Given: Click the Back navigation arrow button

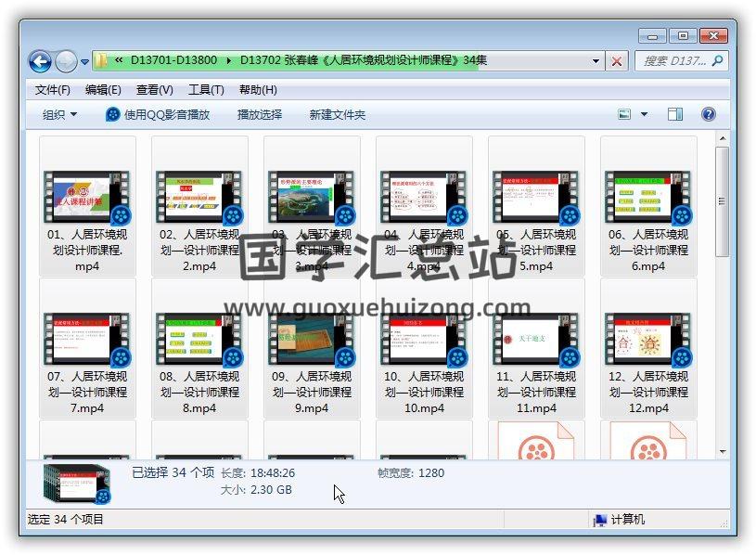Looking at the screenshot, I should [40, 61].
